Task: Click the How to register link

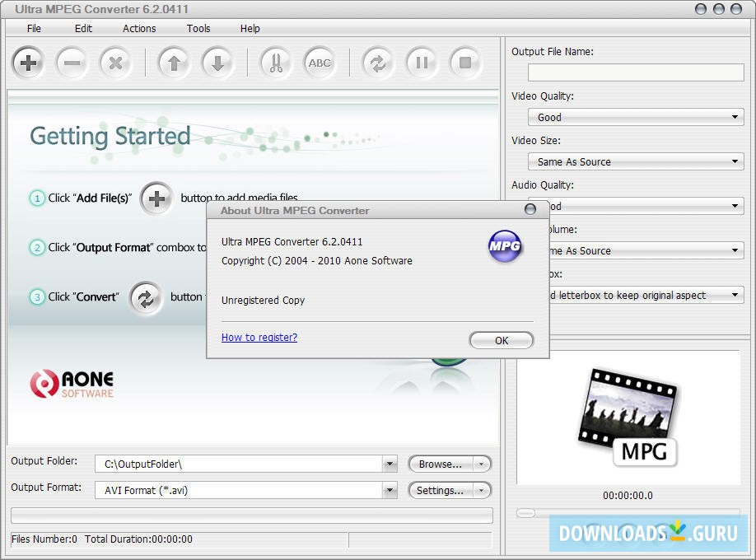Action: 259,337
